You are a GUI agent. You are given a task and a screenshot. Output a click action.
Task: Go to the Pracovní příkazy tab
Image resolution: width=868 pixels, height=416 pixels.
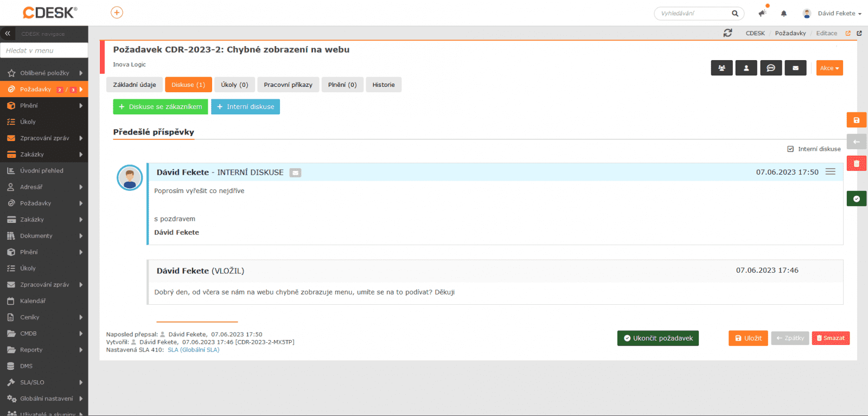pos(288,85)
